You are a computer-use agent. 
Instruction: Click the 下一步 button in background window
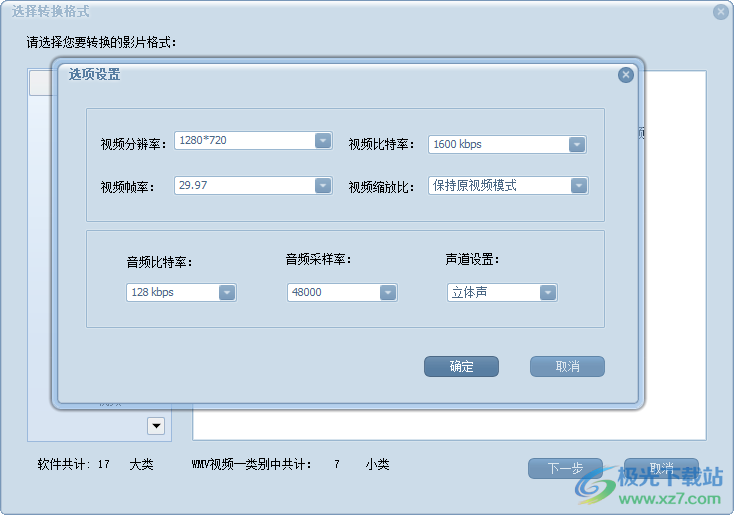coord(565,468)
